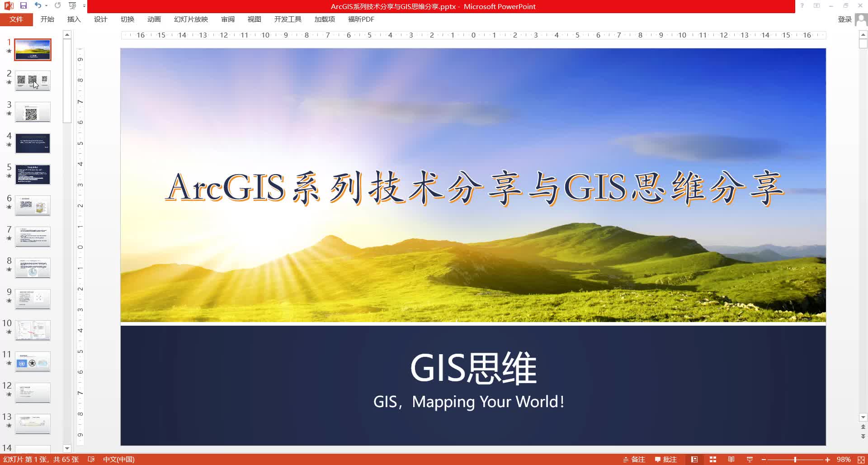Click the zoom slider handle
This screenshot has width=868, height=465.
point(795,459)
